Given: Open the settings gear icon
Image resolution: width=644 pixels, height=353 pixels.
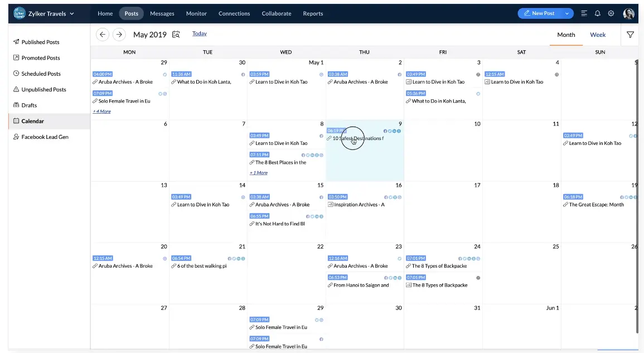Looking at the screenshot, I should click(x=611, y=13).
